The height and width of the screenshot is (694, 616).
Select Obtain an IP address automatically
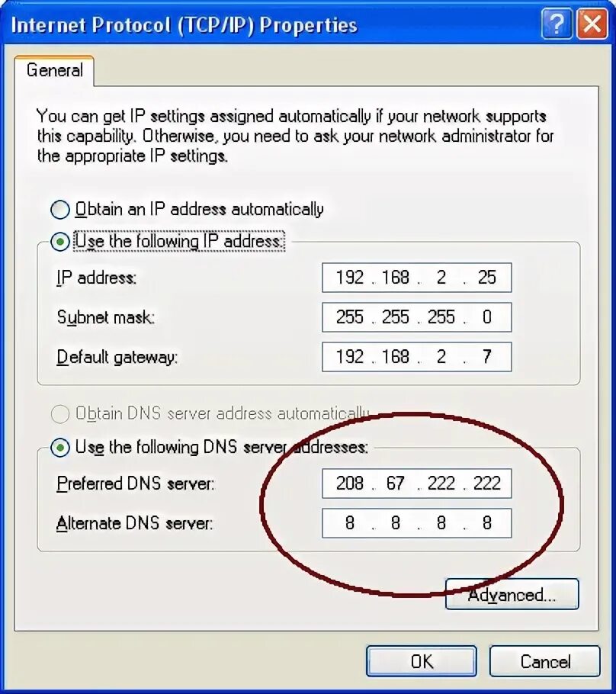(x=60, y=210)
